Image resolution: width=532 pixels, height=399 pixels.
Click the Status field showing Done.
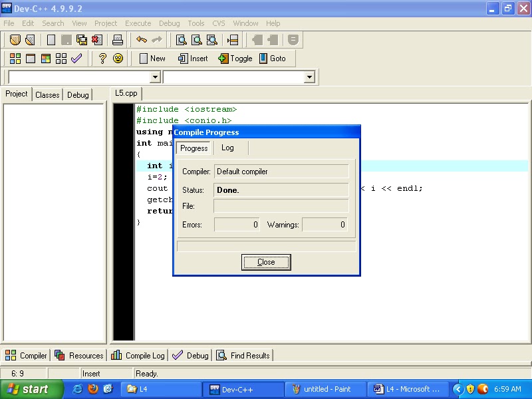281,190
